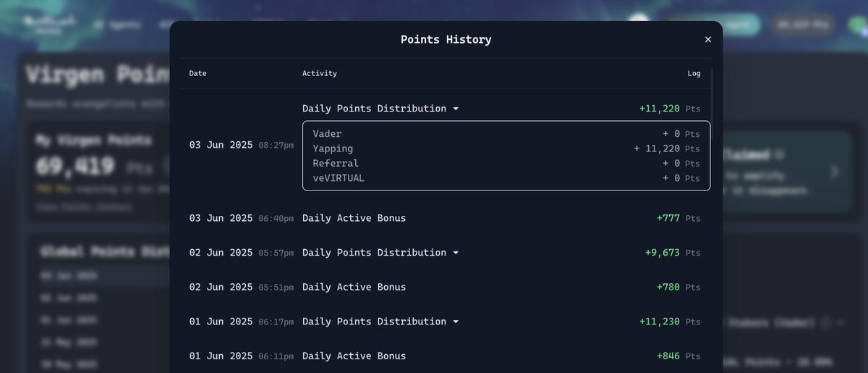Click the +11,220 Pts total for 03 Jun
Image resolution: width=868 pixels, height=373 pixels.
[670, 109]
